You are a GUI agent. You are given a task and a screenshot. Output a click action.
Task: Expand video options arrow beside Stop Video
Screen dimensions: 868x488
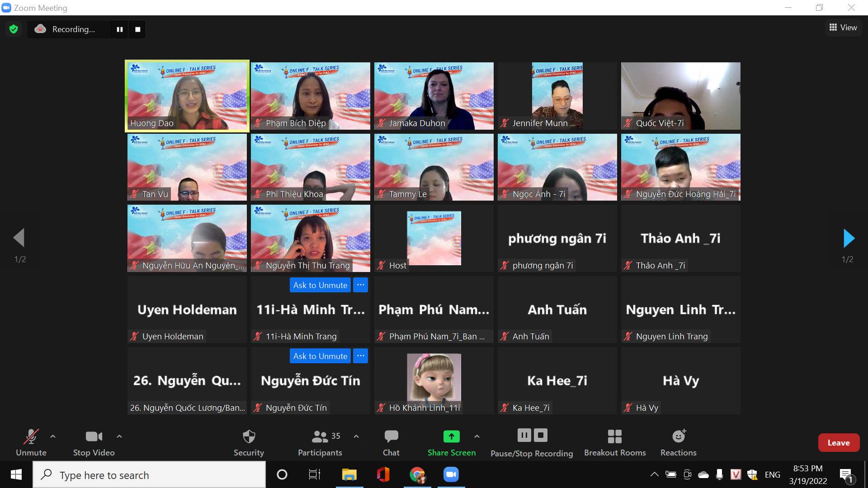tap(119, 436)
